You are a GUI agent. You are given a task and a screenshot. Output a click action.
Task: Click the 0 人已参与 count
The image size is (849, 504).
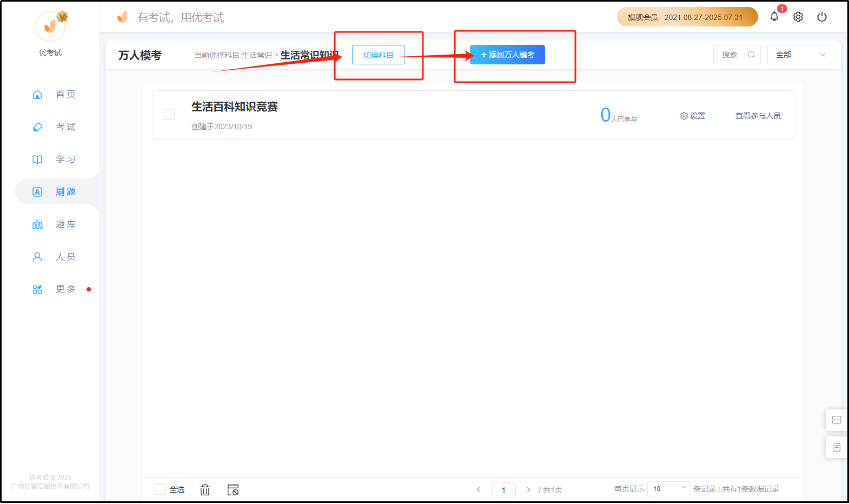tap(619, 115)
